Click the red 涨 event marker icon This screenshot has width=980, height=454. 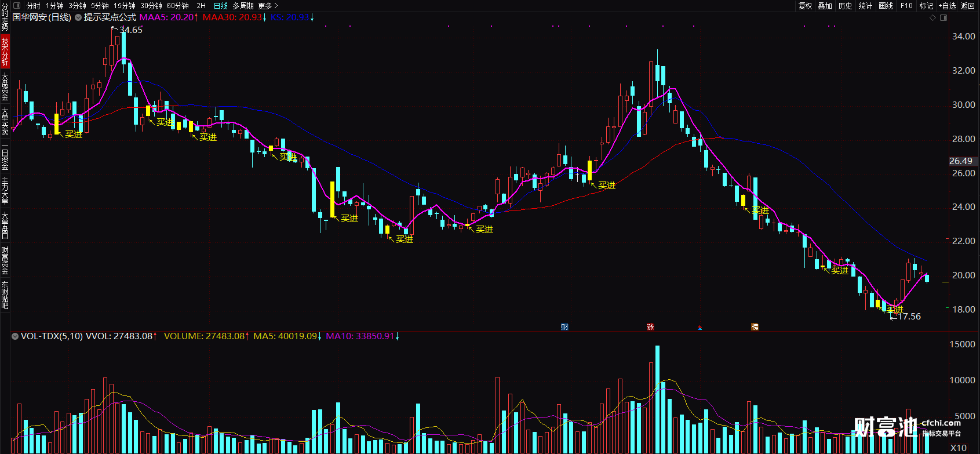[x=650, y=327]
